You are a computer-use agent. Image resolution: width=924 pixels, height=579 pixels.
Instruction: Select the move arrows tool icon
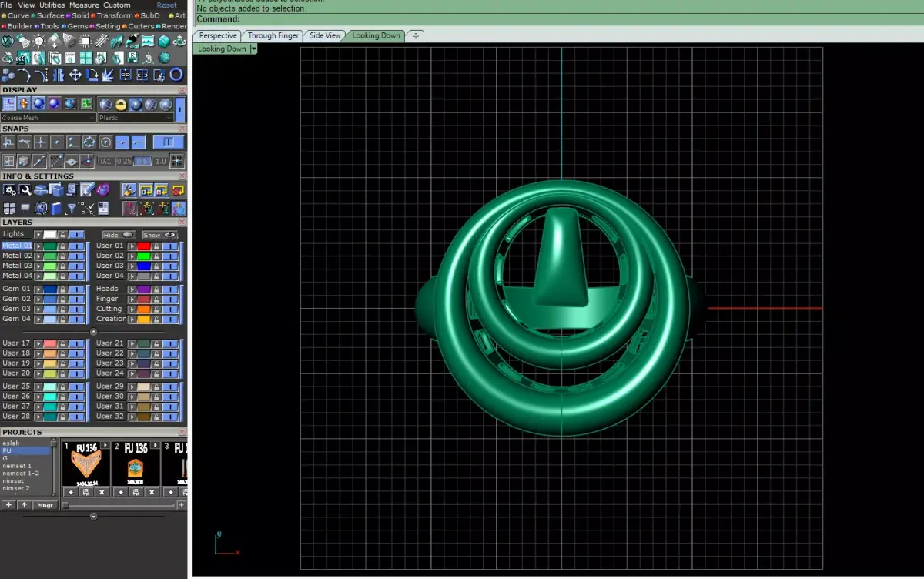tap(75, 75)
